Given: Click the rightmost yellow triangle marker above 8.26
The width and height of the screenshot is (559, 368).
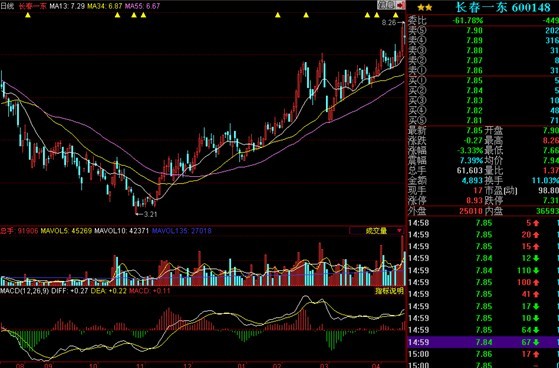Looking at the screenshot, I should click(x=395, y=15).
